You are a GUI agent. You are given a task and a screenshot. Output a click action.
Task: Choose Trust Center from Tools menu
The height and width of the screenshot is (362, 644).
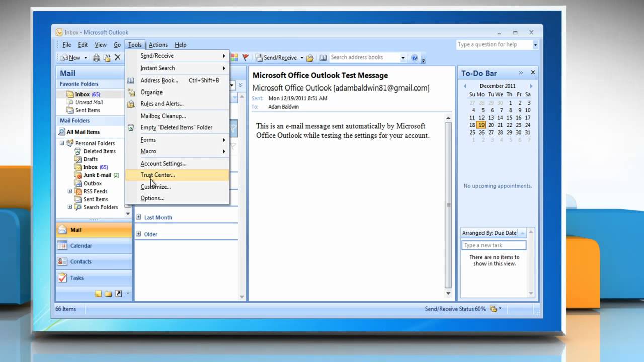(x=177, y=175)
